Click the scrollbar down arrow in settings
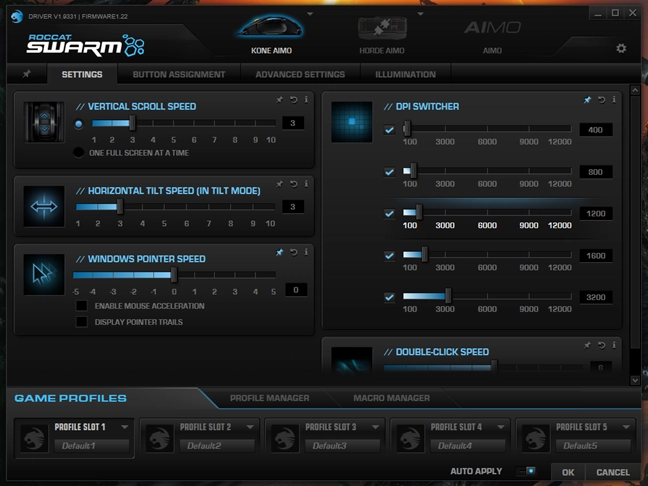 click(x=635, y=380)
